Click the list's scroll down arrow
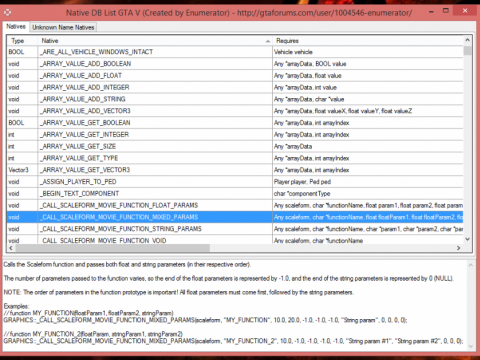The image size is (480, 360). point(467,239)
